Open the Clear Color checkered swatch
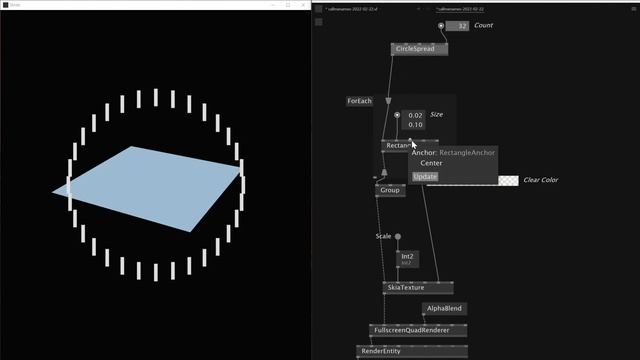The width and height of the screenshot is (640, 360). [509, 180]
